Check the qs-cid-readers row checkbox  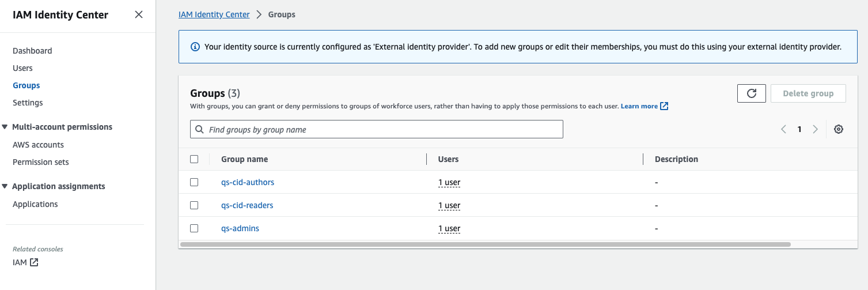click(194, 205)
